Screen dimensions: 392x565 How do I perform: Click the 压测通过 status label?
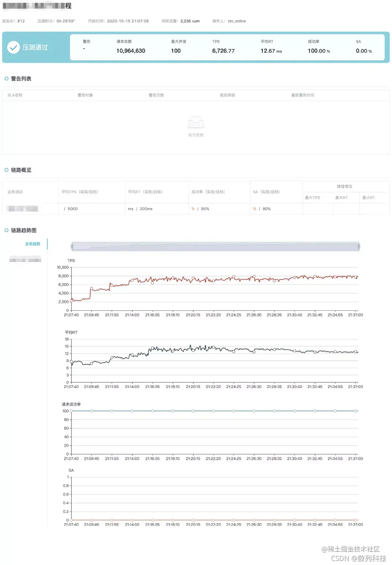coord(35,47)
